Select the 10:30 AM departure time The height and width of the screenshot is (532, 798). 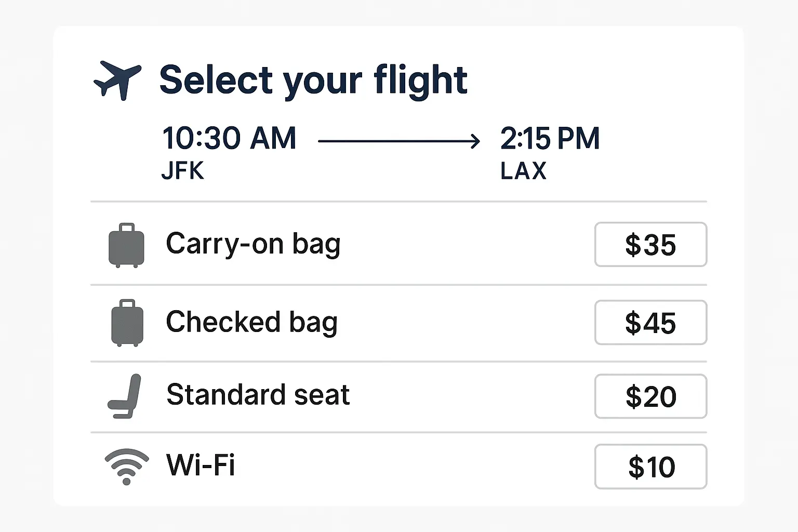(x=229, y=138)
